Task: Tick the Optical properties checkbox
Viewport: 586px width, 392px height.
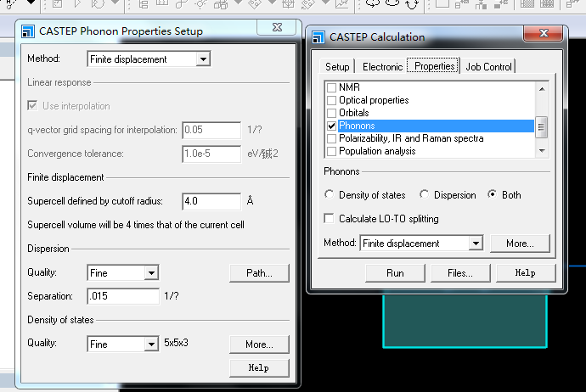Action: 331,100
